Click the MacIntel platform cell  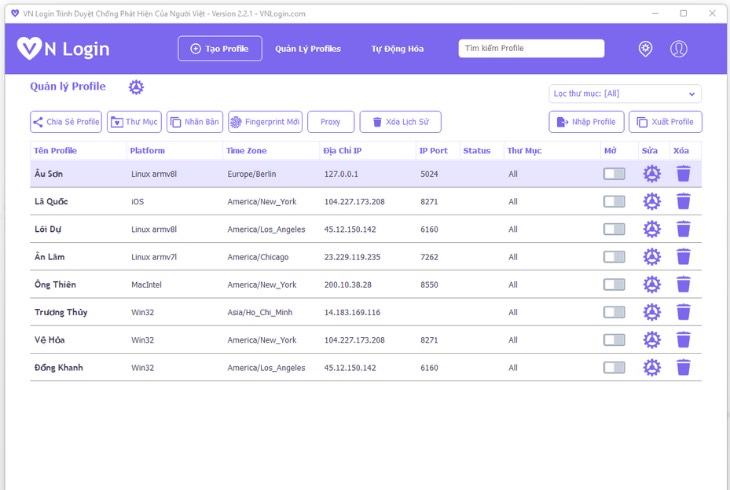(x=146, y=285)
